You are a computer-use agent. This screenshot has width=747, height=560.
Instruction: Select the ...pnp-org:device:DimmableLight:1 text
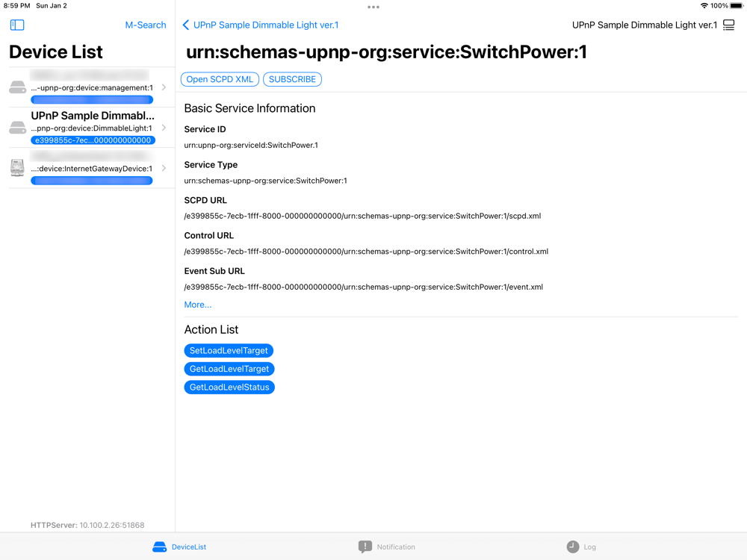tap(91, 128)
